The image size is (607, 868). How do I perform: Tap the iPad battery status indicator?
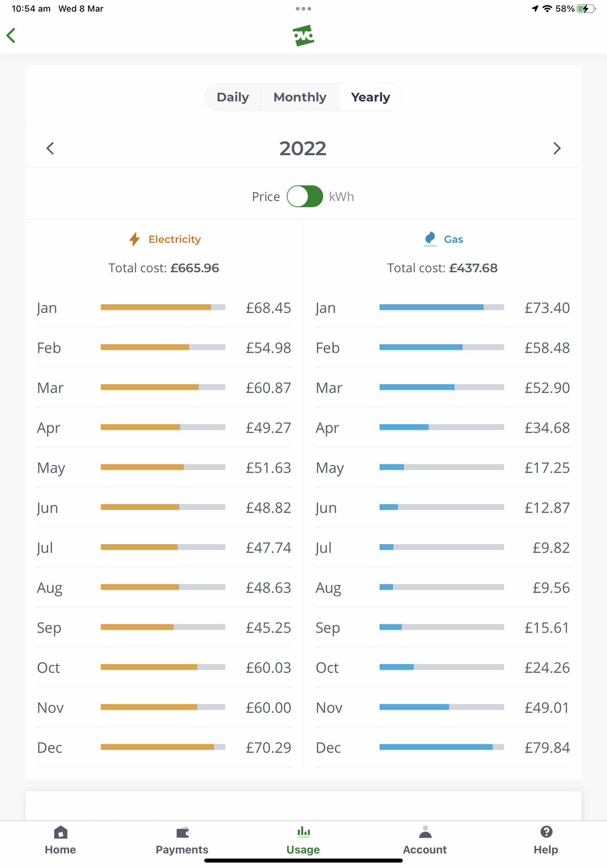(586, 9)
